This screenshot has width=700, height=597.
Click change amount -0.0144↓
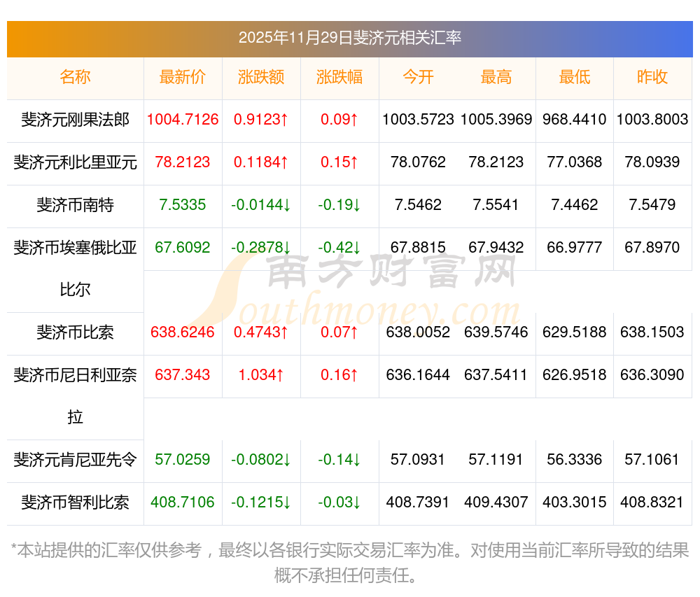click(261, 205)
